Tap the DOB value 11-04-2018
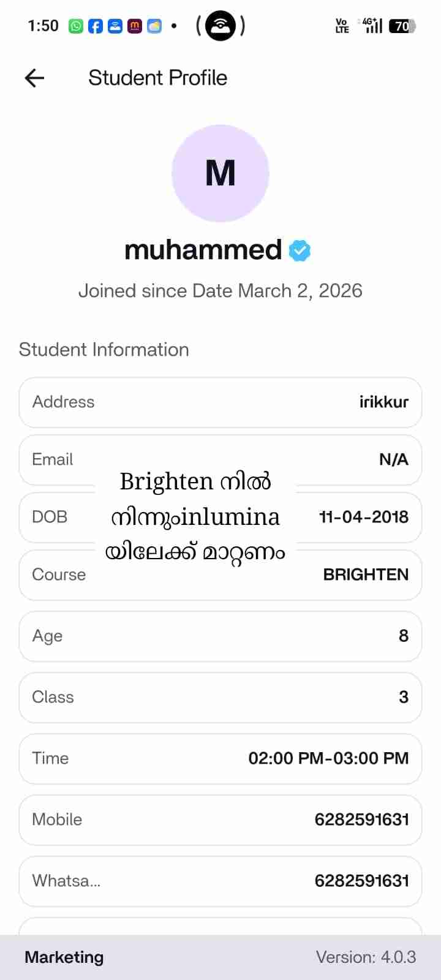This screenshot has height=980, width=441. click(x=364, y=517)
